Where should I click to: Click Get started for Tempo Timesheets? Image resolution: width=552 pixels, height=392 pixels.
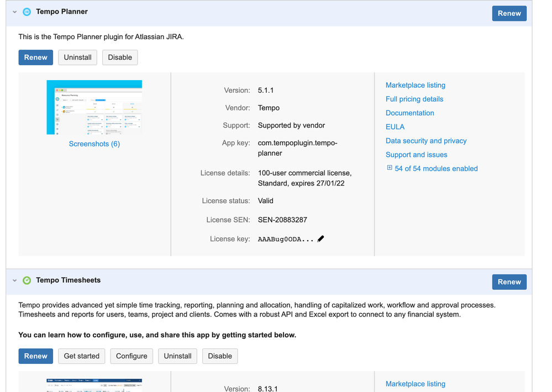point(82,356)
